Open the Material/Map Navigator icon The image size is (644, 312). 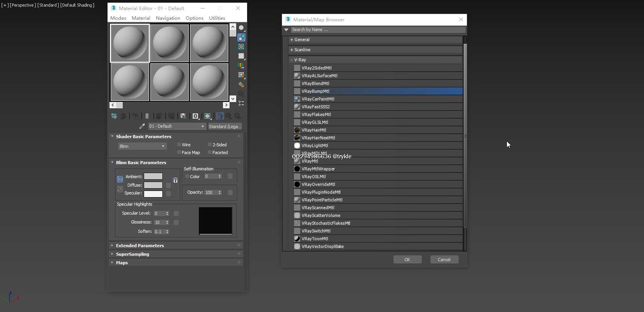(x=241, y=103)
